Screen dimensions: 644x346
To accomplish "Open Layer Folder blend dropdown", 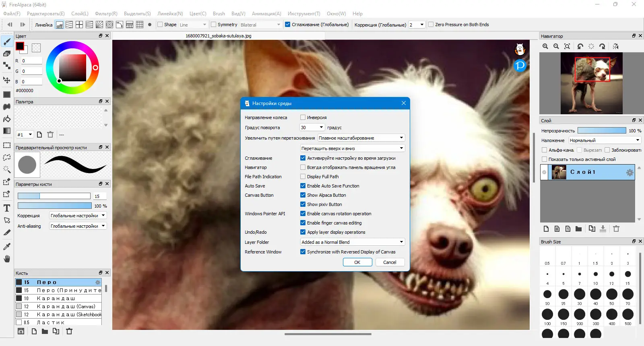I will 352,242.
